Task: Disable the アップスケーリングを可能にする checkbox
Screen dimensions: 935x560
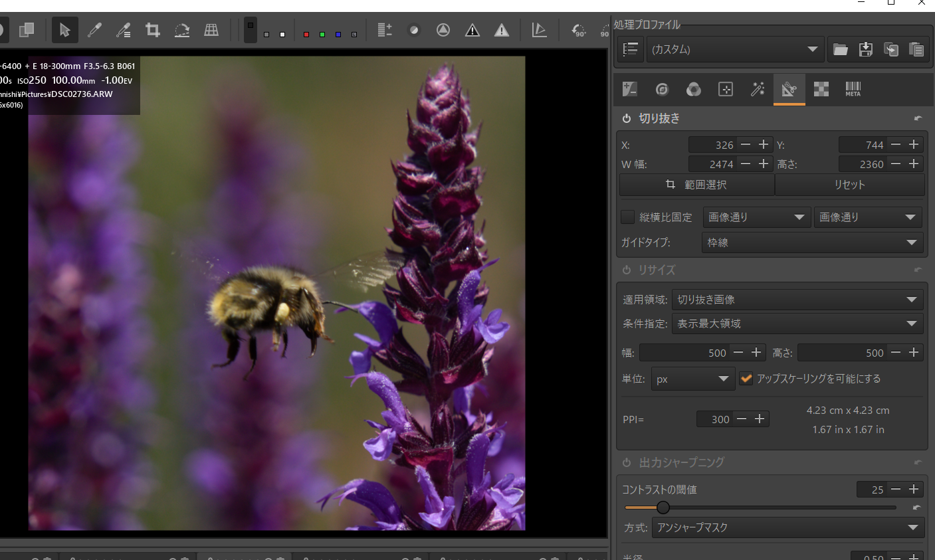Action: pyautogui.click(x=746, y=379)
